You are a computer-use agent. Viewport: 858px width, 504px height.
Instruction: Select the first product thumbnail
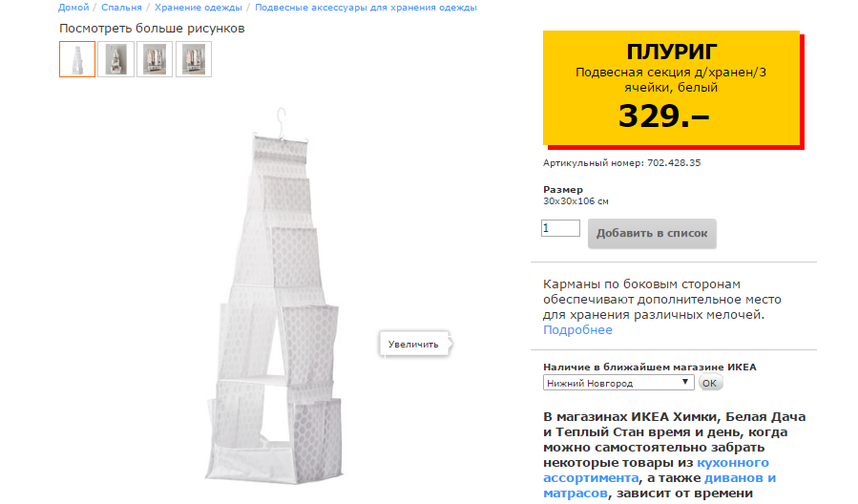point(77,59)
